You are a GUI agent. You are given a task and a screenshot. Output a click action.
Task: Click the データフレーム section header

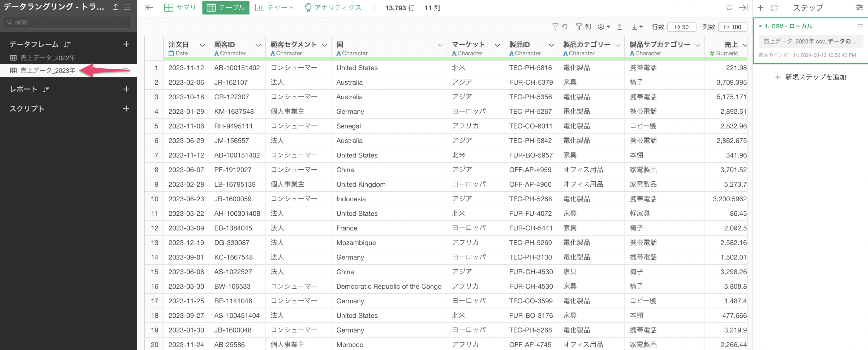tap(34, 44)
